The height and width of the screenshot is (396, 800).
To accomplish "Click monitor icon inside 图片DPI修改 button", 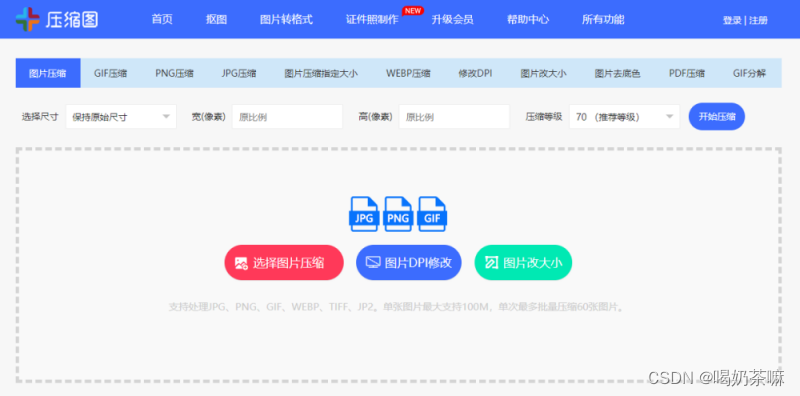I will point(373,263).
